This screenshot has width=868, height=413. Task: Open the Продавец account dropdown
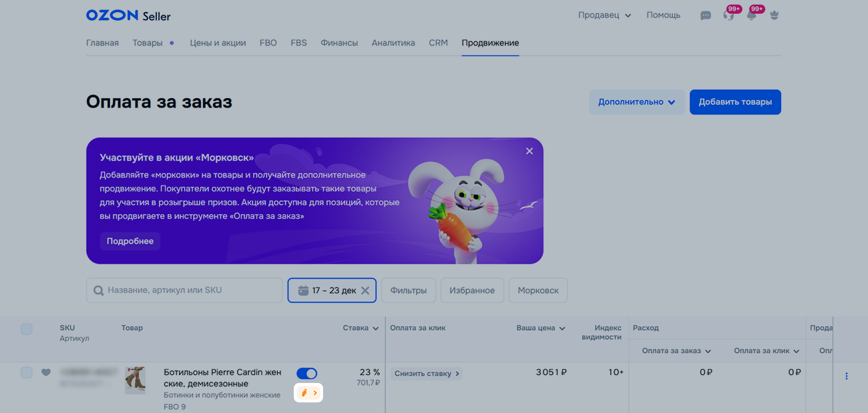604,15
